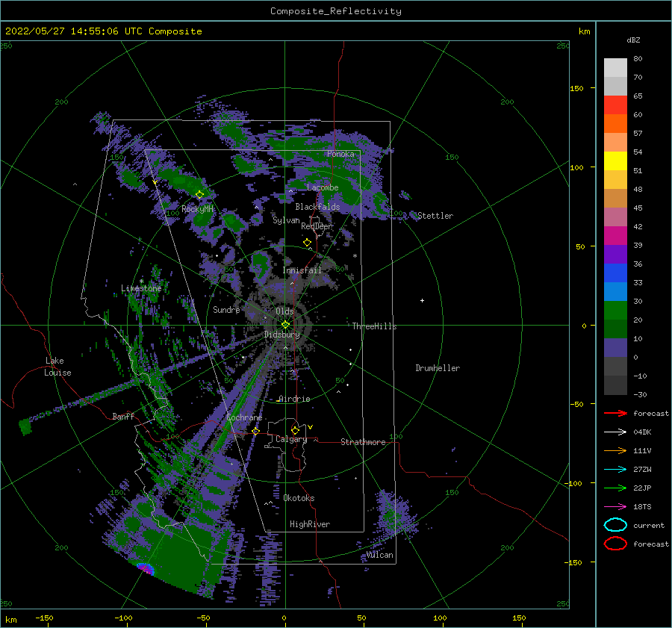Select the 10 dBZ purple color swatch
Viewport: 672px width, 628px height.
tap(615, 347)
